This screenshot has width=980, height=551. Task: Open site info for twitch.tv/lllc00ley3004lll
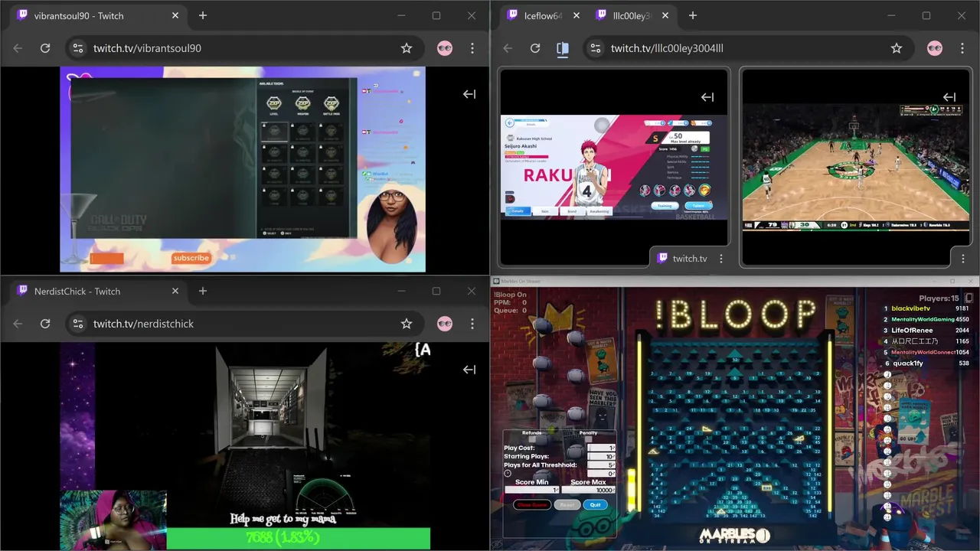point(595,48)
